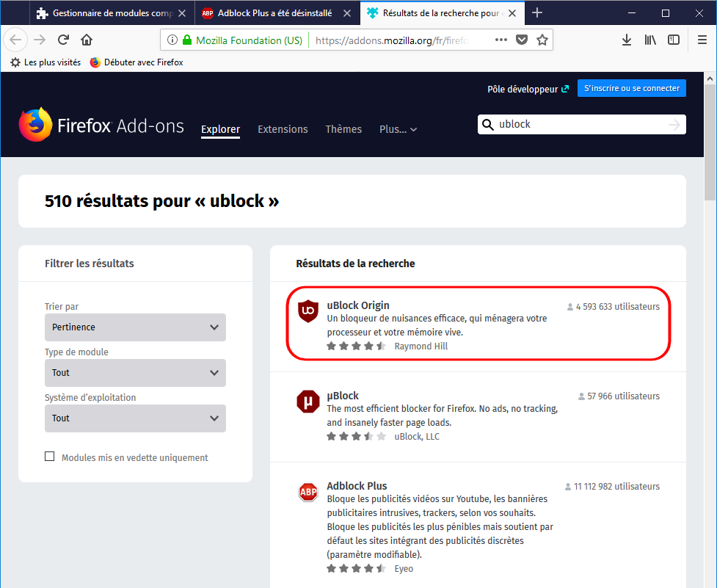Image resolution: width=717 pixels, height=588 pixels.
Task: Close the Adblock Plus a été désinstallé tab
Action: tap(347, 13)
